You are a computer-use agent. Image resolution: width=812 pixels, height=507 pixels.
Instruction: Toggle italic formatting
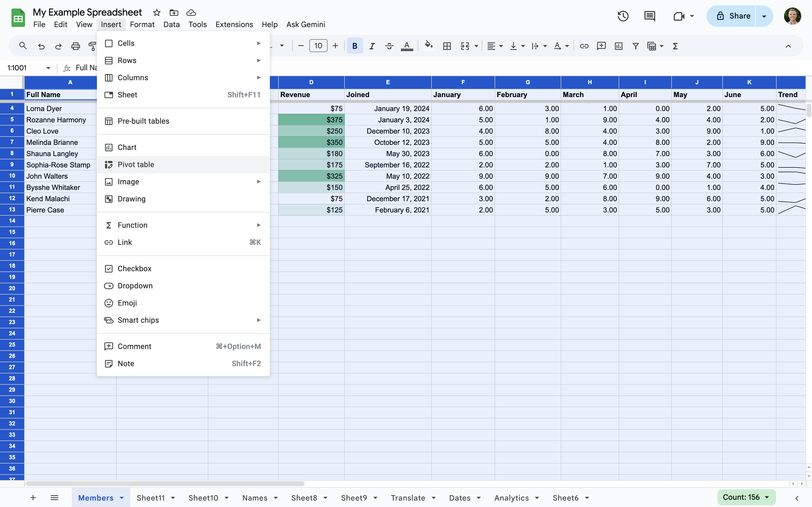pyautogui.click(x=372, y=46)
